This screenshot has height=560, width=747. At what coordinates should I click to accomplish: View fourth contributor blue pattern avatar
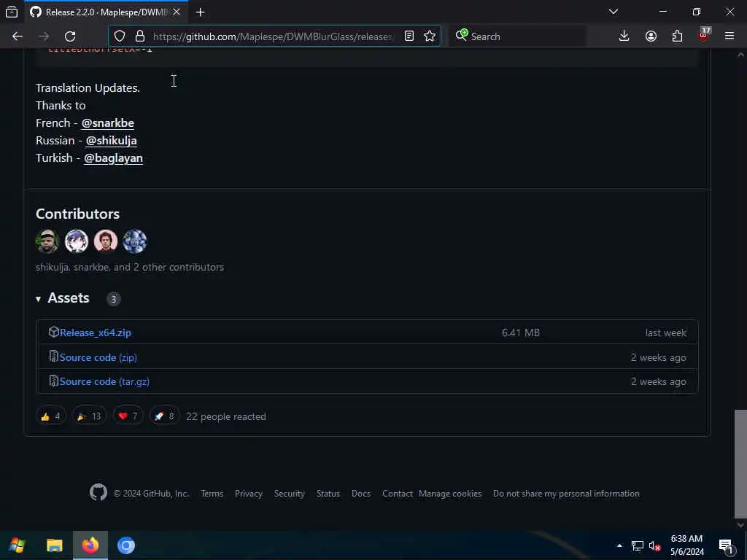pos(135,241)
